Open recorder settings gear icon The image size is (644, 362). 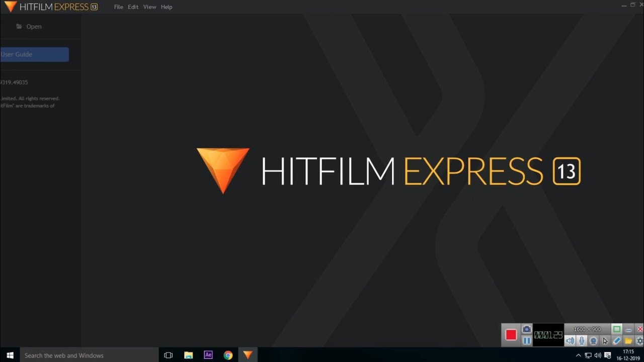pyautogui.click(x=640, y=341)
